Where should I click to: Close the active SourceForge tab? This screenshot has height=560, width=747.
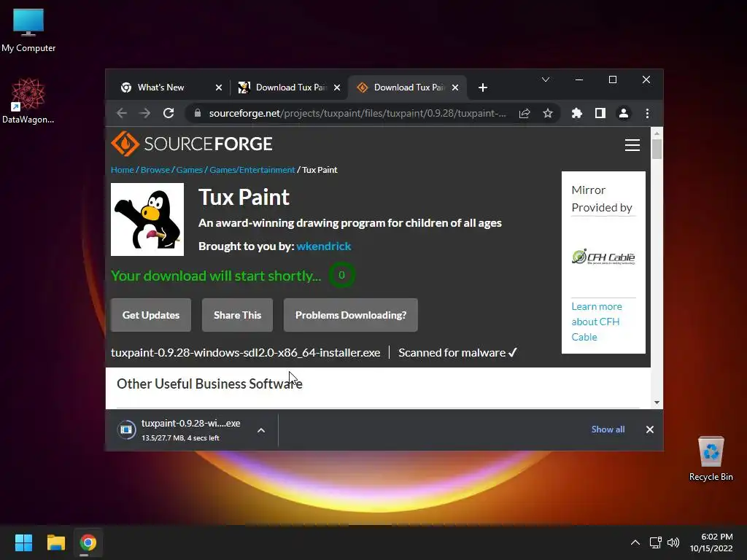(455, 87)
